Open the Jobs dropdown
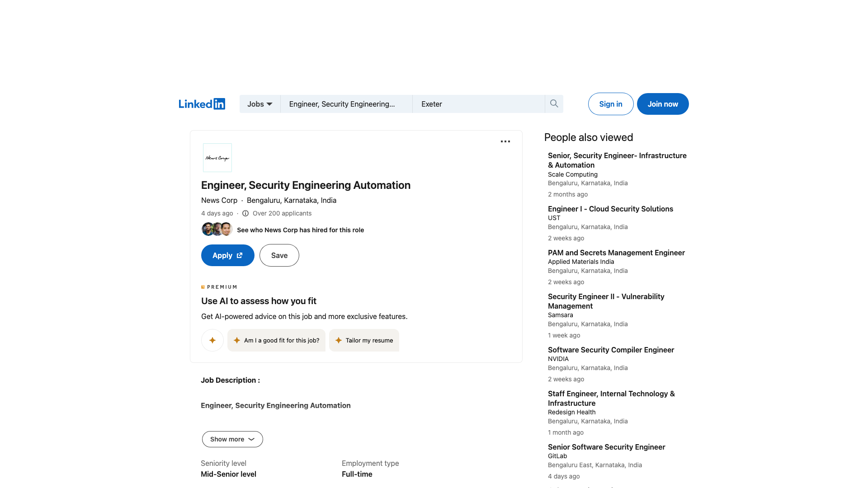The image size is (868, 488). click(260, 104)
